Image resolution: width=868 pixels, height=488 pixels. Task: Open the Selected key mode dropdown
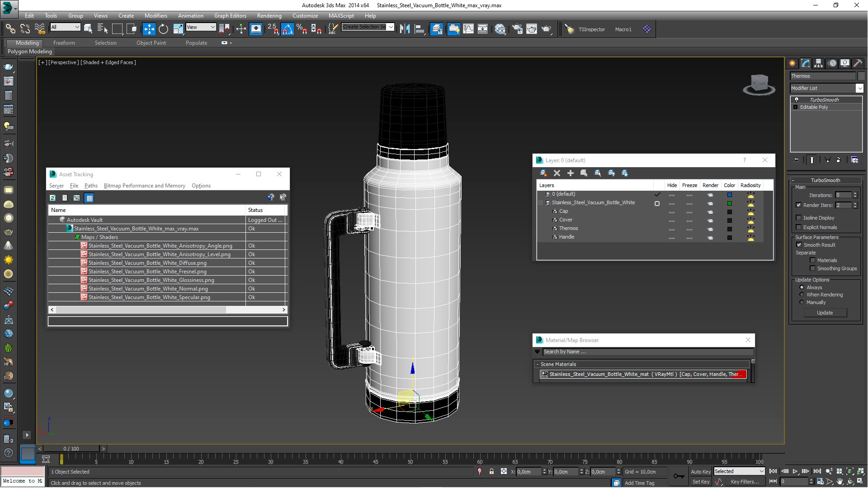(739, 471)
